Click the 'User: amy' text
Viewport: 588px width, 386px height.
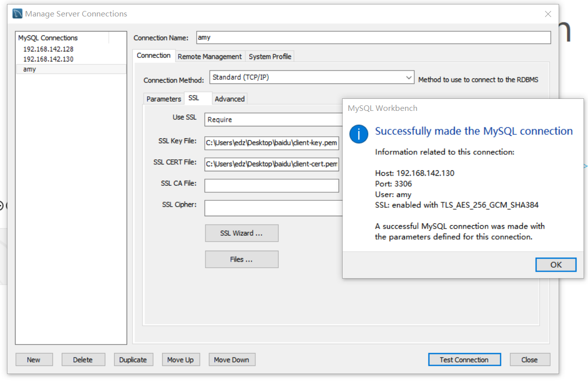click(x=393, y=195)
